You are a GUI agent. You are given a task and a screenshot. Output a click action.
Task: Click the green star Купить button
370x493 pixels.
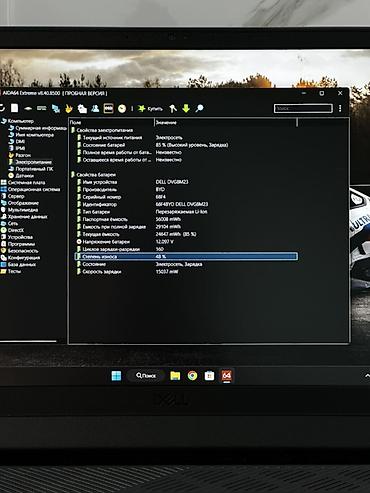150,109
